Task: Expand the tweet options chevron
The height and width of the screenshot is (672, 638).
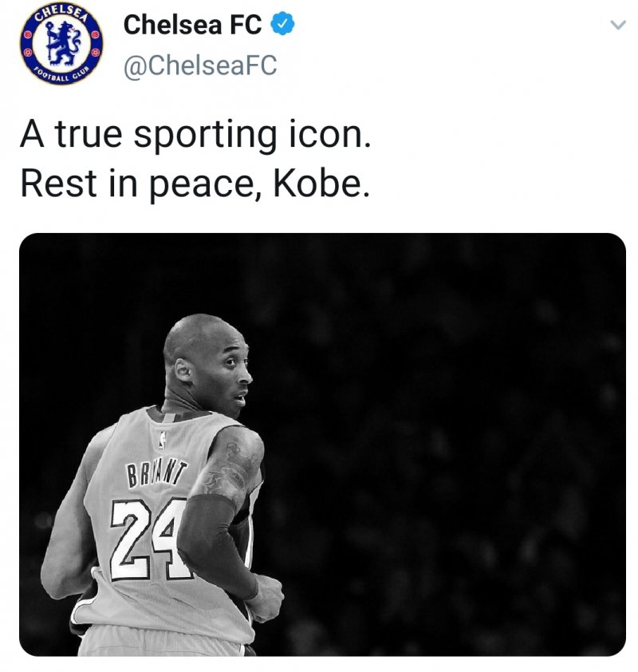Action: tap(618, 25)
